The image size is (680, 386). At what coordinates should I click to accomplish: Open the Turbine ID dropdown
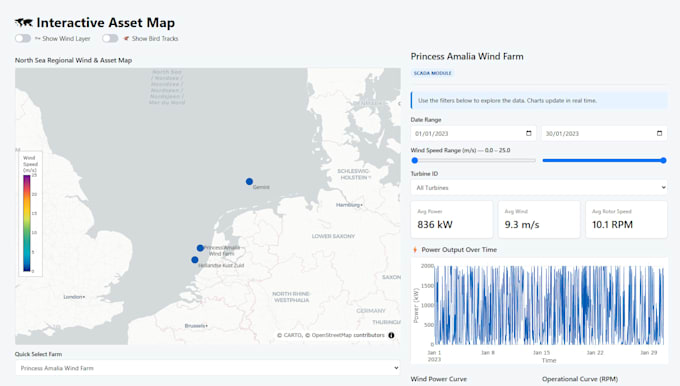(539, 187)
